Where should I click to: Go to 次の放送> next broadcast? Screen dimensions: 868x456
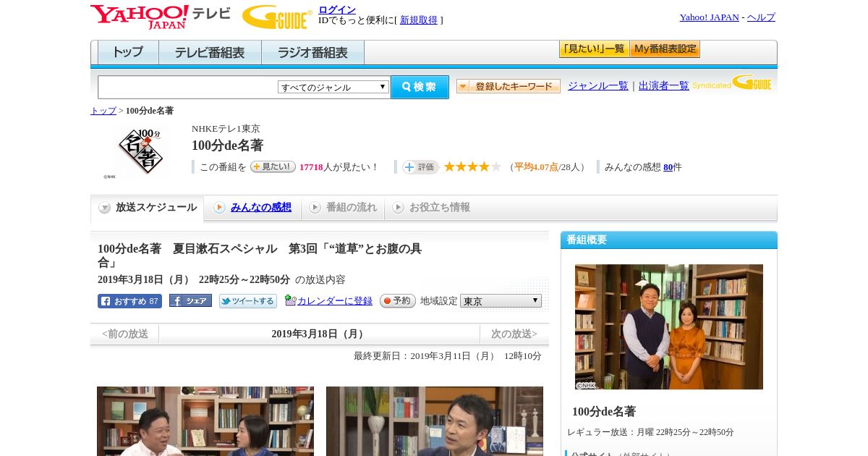(514, 334)
